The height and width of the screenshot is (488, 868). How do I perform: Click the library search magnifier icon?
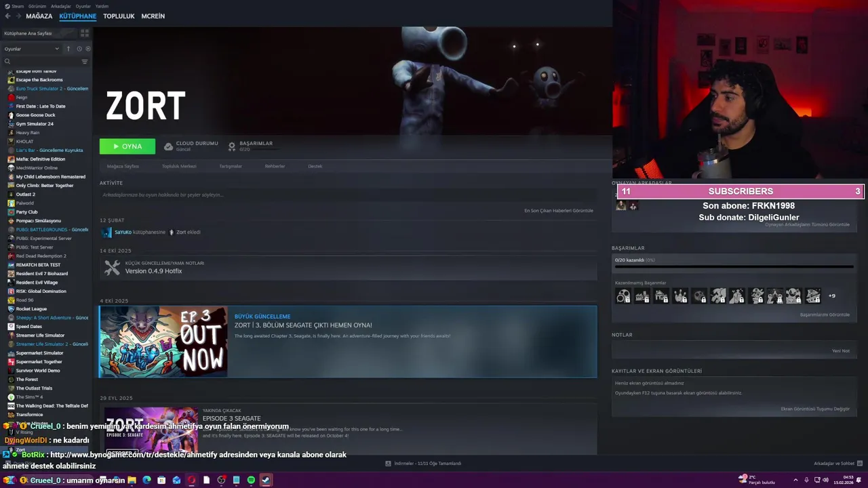point(7,62)
